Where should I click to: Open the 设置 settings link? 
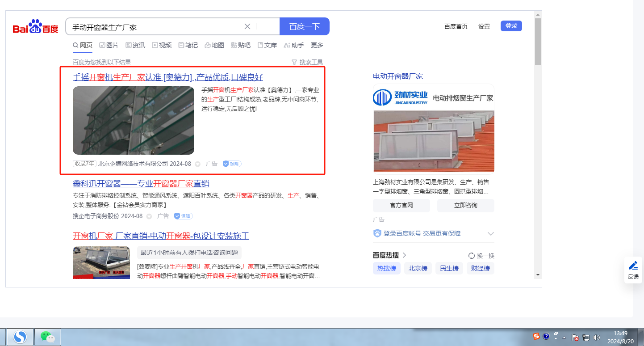tap(484, 26)
